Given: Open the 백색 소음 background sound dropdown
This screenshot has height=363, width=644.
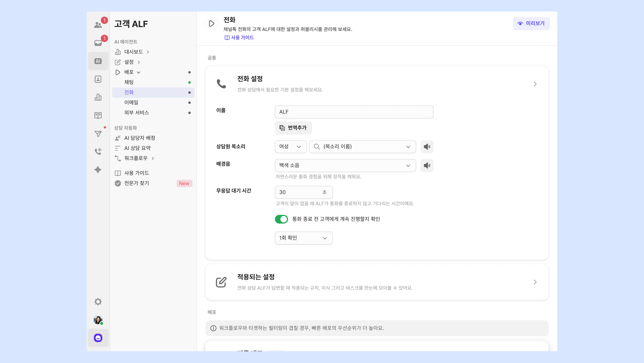Looking at the screenshot, I should pyautogui.click(x=345, y=165).
